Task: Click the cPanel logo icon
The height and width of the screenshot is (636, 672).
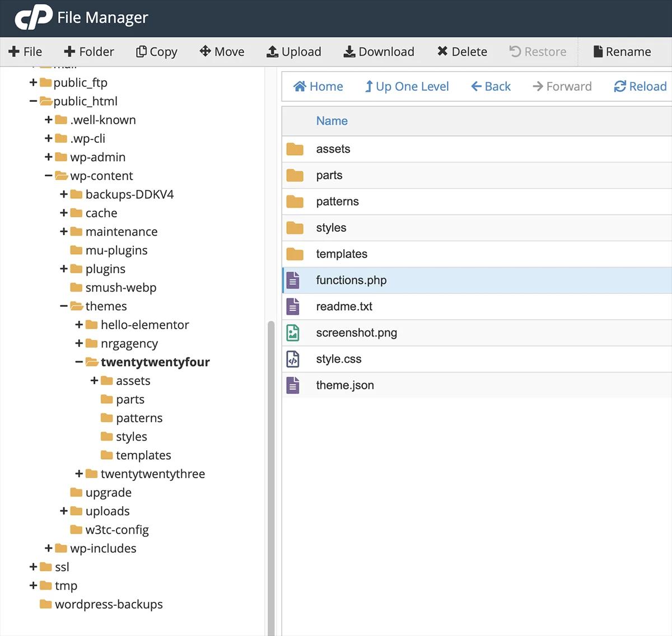Action: pyautogui.click(x=33, y=17)
